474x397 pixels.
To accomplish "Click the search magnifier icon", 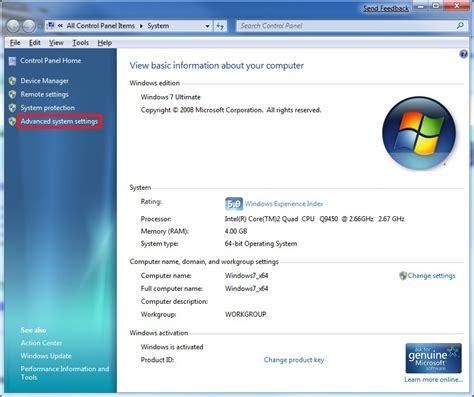I will coord(460,26).
